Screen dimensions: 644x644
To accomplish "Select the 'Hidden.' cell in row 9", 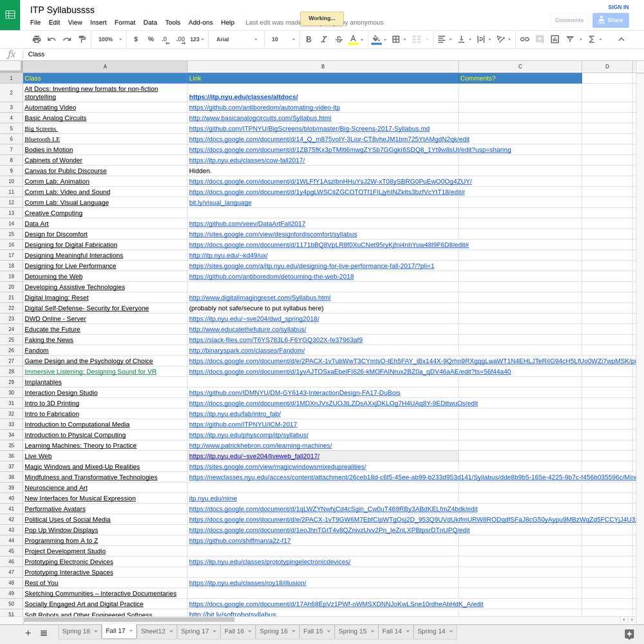I will pos(323,171).
